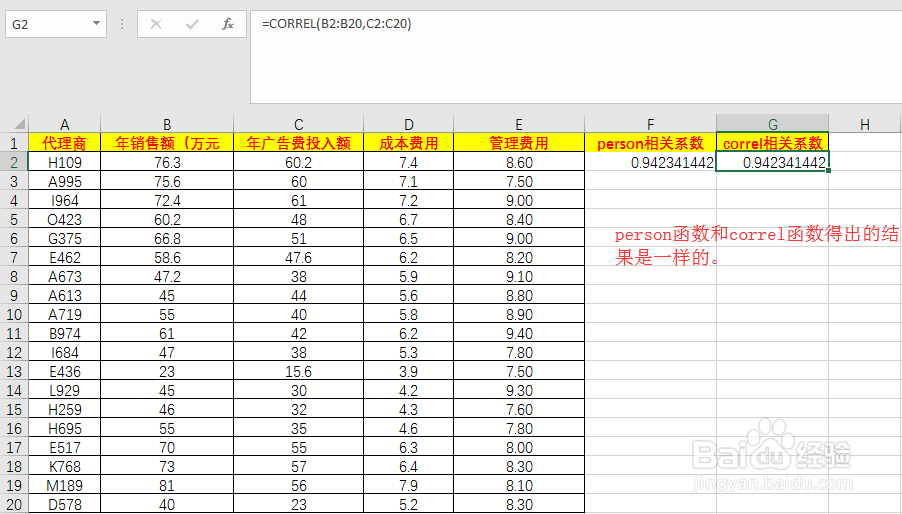This screenshot has width=902, height=514.
Task: Click header cell 代理商
Action: [64, 143]
